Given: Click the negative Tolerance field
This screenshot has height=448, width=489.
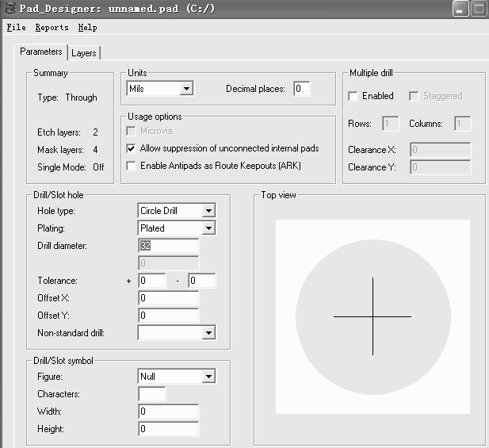Looking at the screenshot, I should (x=201, y=281).
